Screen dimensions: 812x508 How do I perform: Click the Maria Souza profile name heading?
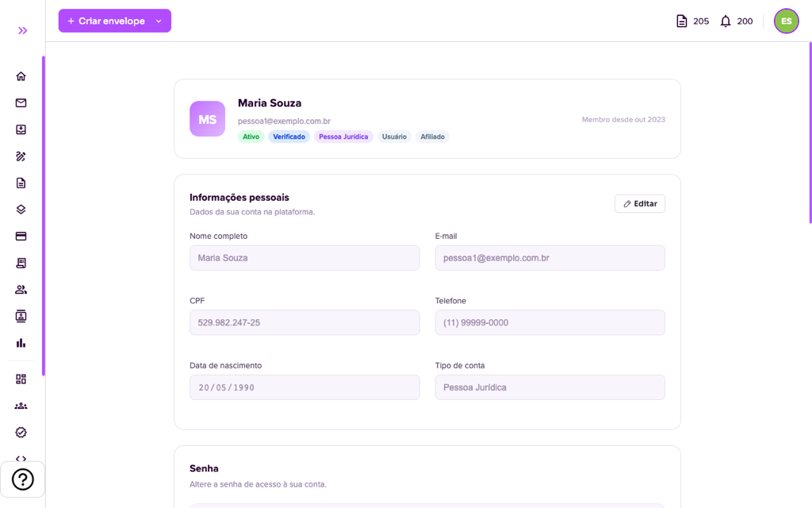(x=270, y=103)
